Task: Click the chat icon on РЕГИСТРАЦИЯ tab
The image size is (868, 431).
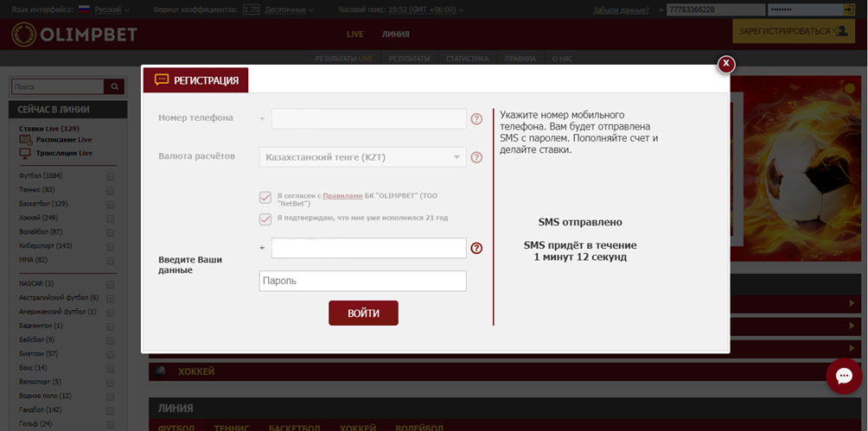Action: coord(161,80)
